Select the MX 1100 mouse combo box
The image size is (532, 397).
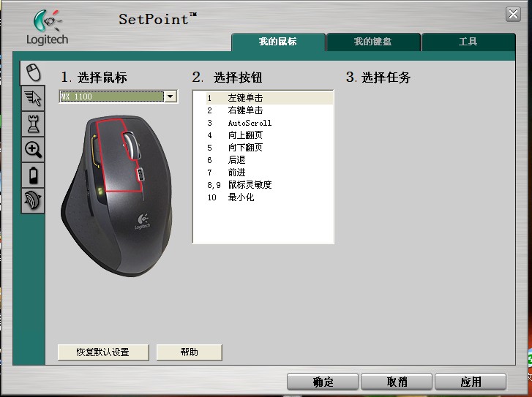point(119,97)
